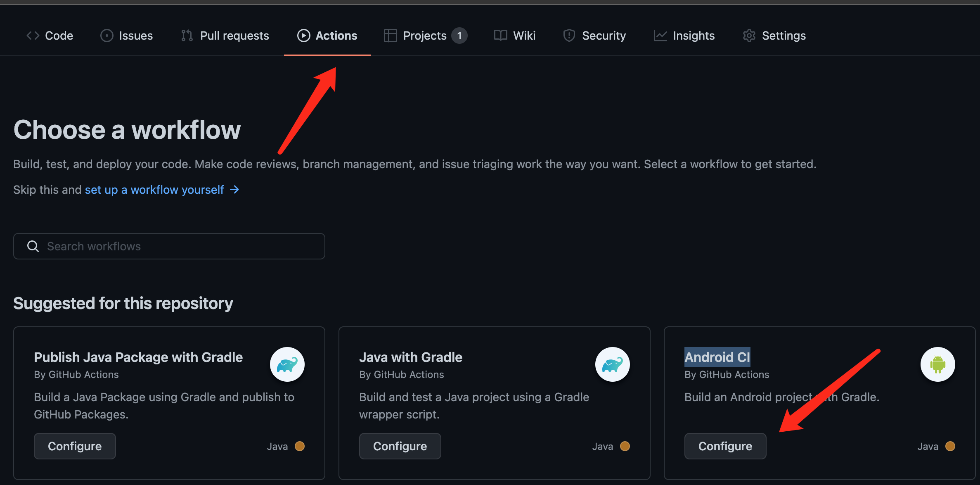This screenshot has height=485, width=980.
Task: Click 'Suggested for this repository' heading
Action: coord(123,304)
